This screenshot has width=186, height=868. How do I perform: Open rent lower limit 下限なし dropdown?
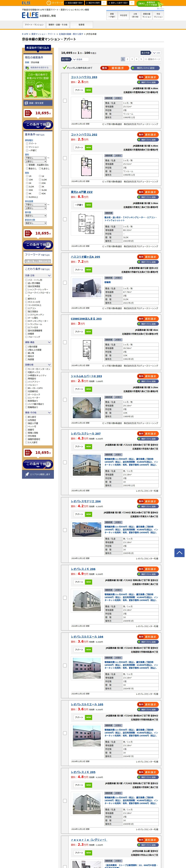(x=36, y=158)
